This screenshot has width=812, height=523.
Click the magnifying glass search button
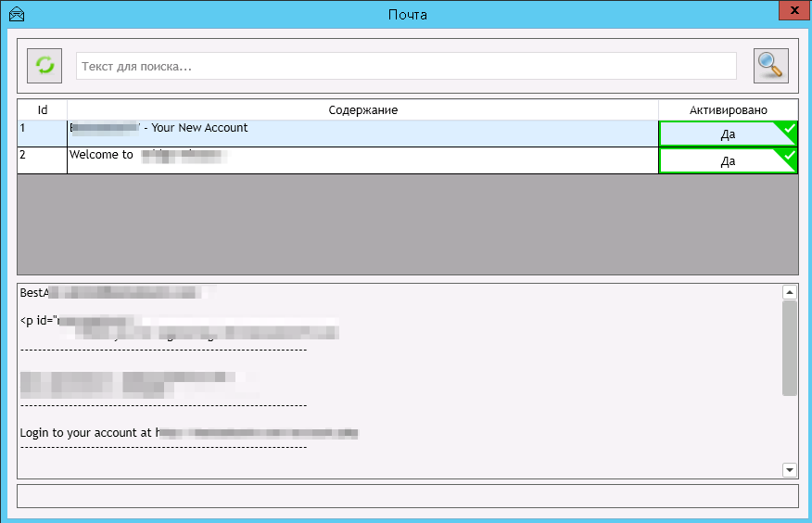click(x=770, y=66)
